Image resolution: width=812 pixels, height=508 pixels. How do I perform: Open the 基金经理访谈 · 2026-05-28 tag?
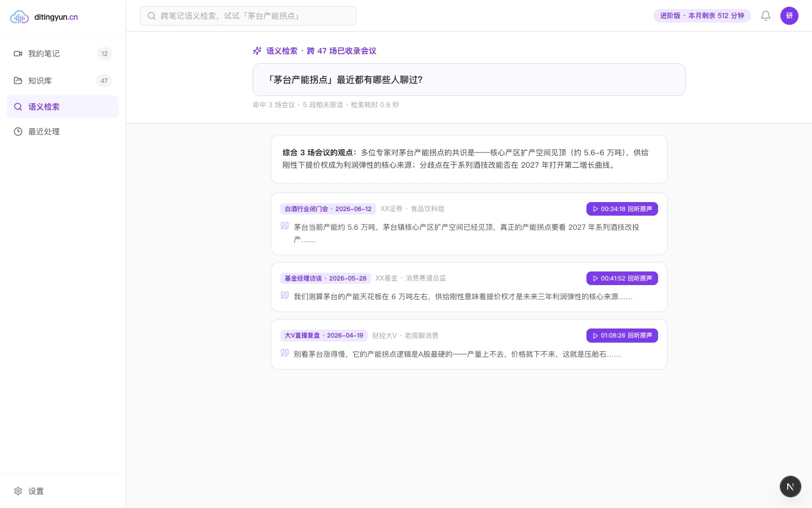click(x=325, y=278)
